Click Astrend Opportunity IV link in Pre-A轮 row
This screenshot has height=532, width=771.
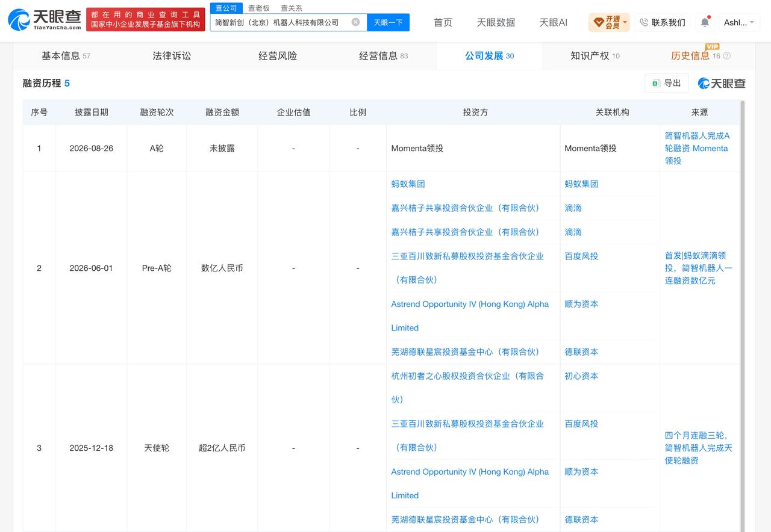470,316
